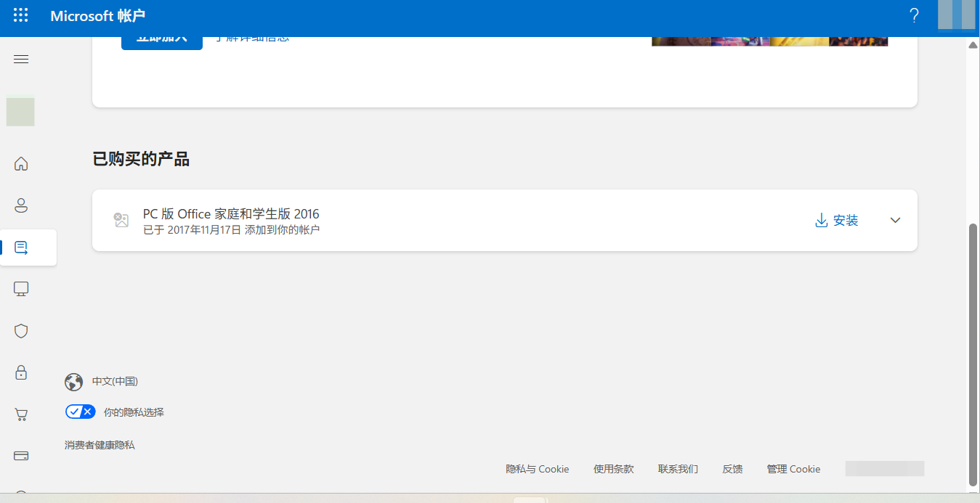Image resolution: width=980 pixels, height=503 pixels.
Task: Click the sidebar profile avatar thumbnail
Action: (x=20, y=111)
